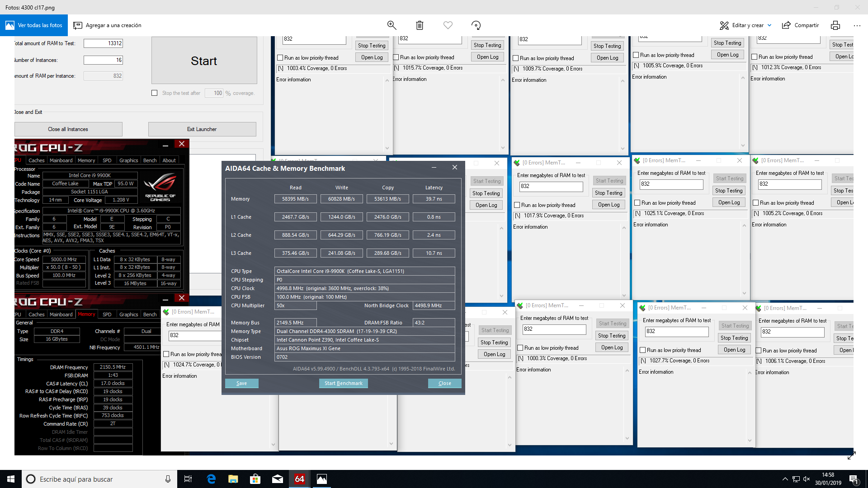Click the taskbar clock and date
Viewport: 868px width, 488px height.
point(828,479)
